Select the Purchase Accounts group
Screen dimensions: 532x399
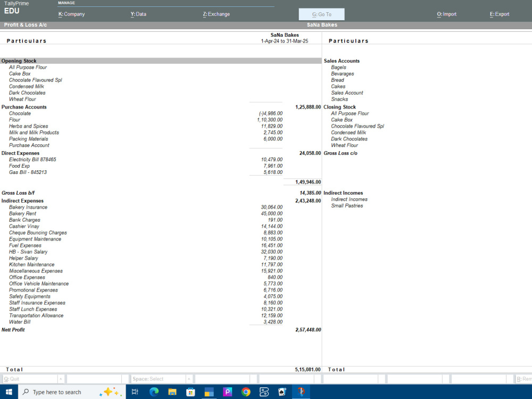point(24,107)
